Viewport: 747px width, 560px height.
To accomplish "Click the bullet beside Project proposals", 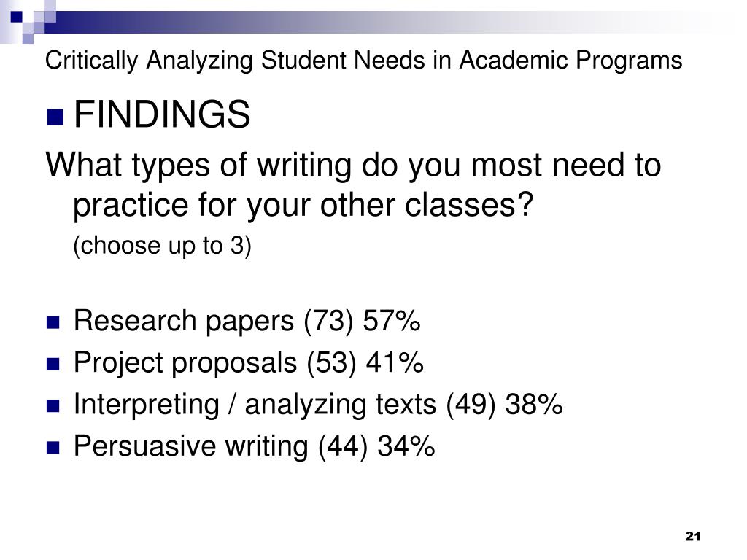I will (53, 365).
